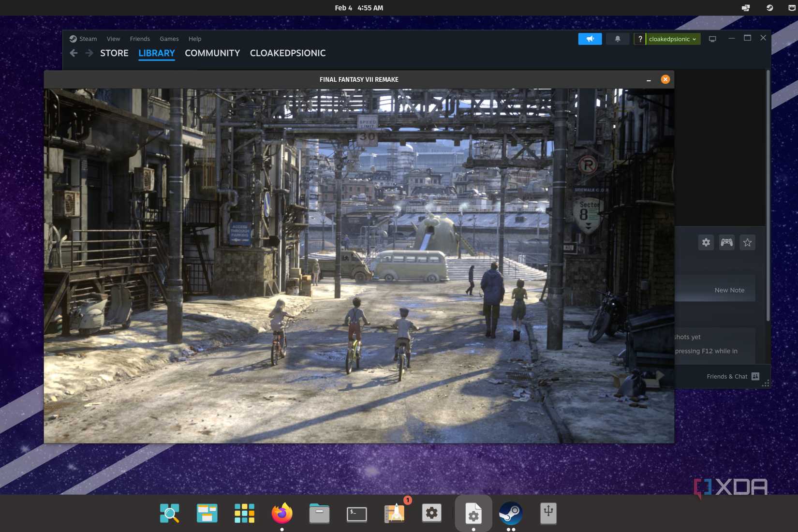The image size is (798, 532).
Task: Open the Steam announcements megaphone button
Action: tap(590, 39)
